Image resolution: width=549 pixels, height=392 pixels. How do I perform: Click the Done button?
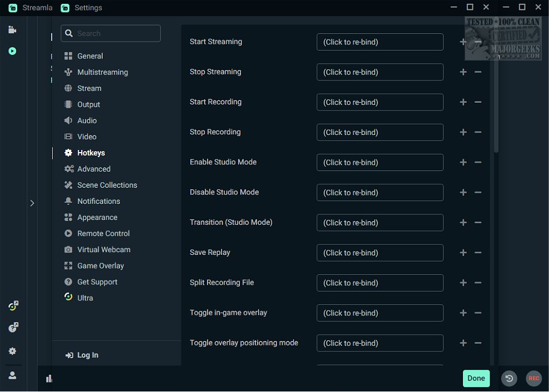pos(476,378)
